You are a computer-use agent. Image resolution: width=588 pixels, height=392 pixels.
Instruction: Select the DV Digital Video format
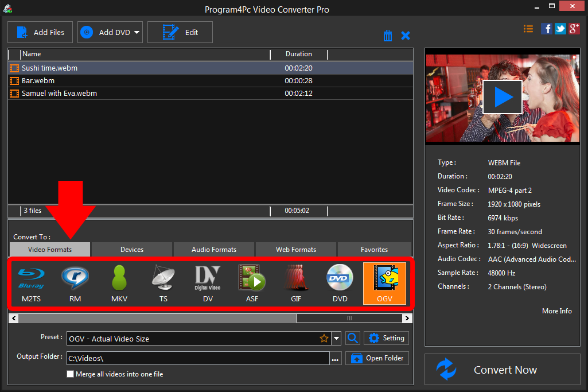(208, 283)
